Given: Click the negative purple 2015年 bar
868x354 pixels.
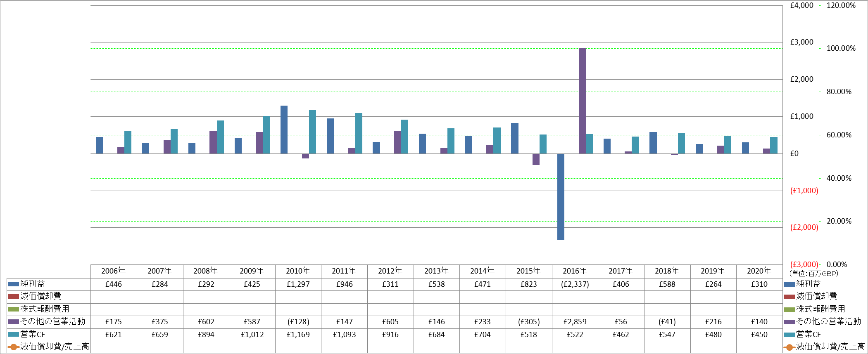Looking at the screenshot, I should pos(536,159).
